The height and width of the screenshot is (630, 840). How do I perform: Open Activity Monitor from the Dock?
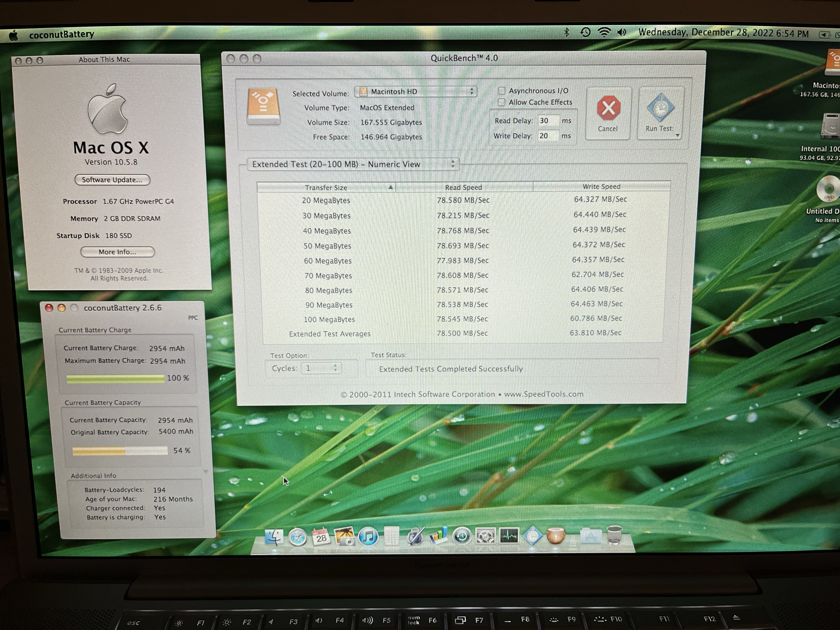click(x=509, y=536)
